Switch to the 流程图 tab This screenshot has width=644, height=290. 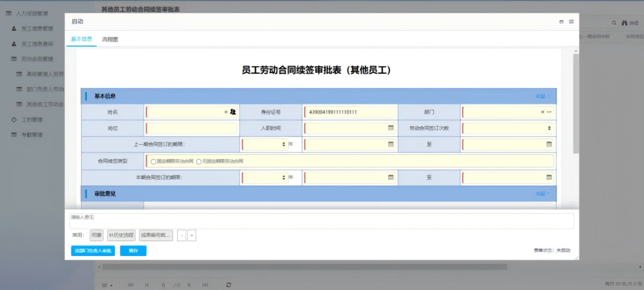(x=110, y=39)
